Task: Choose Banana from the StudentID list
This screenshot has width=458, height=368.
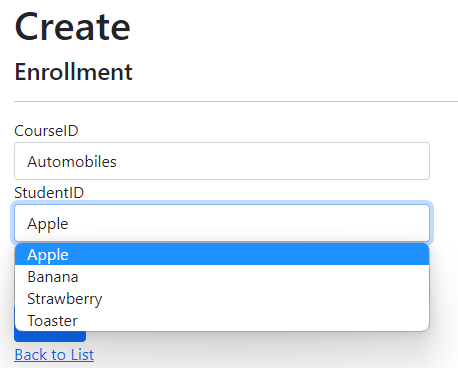Action: coord(222,277)
